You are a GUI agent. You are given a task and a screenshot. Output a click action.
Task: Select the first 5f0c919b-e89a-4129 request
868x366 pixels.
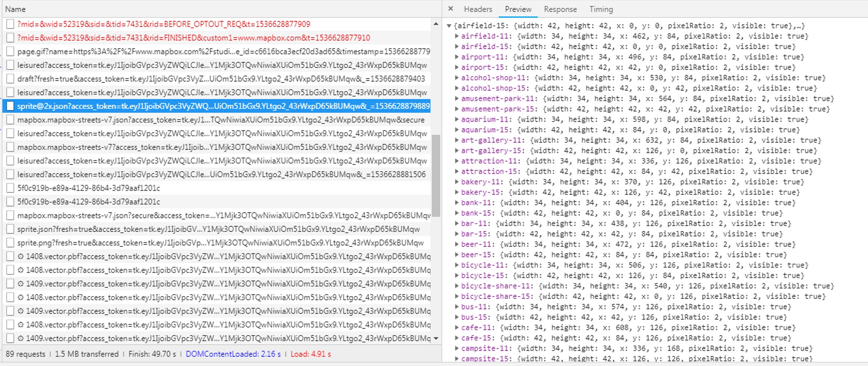tap(88, 188)
